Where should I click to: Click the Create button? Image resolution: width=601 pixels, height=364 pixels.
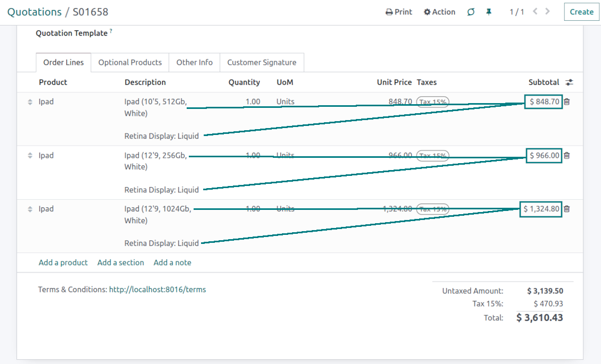pos(581,12)
